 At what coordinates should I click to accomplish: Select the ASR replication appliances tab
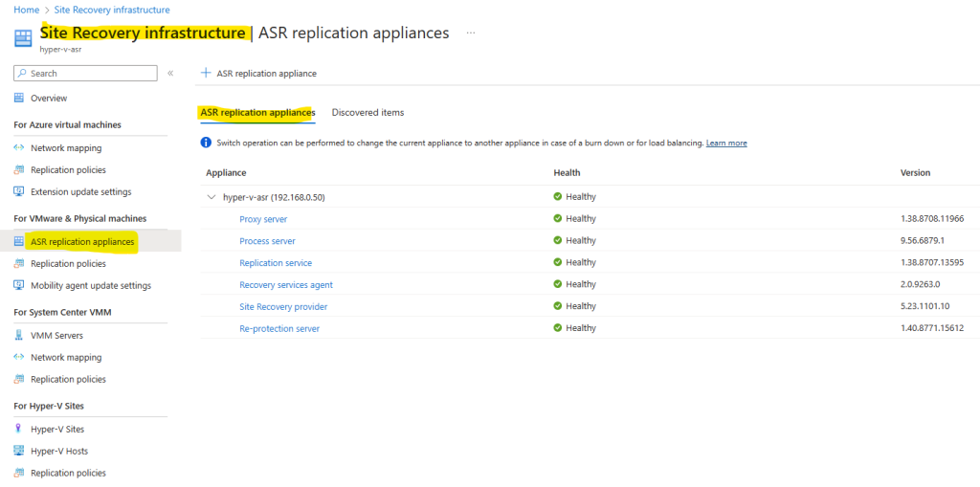257,113
